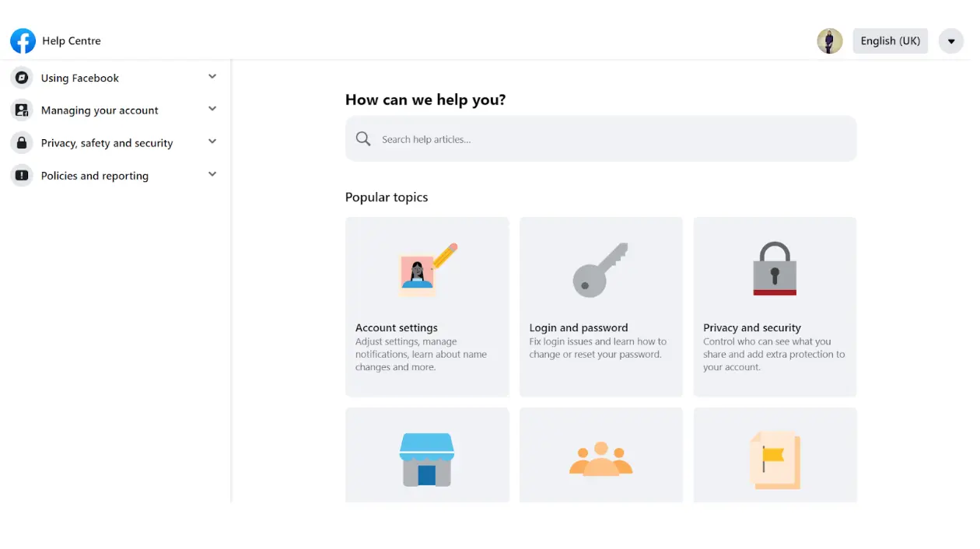Viewport: 980px width, 549px height.
Task: Select the padlock icon for Privacy, safety and security
Action: point(20,142)
